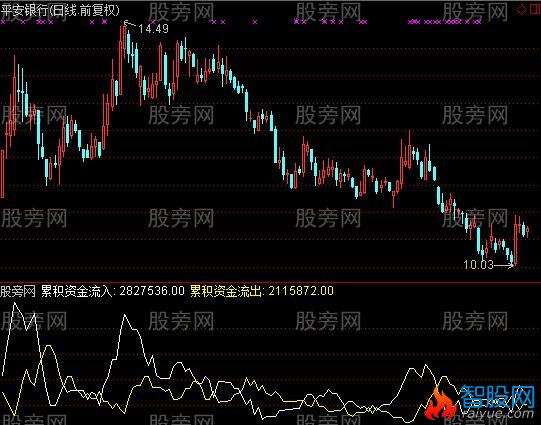Click the 累积资金流入 value 2827536.00
The width and height of the screenshot is (541, 425).
point(152,291)
